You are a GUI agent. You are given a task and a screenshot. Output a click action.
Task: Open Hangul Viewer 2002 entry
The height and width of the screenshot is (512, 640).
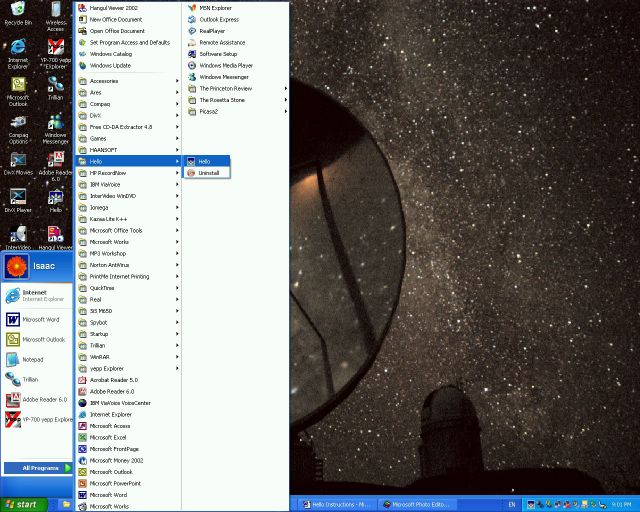(x=128, y=8)
